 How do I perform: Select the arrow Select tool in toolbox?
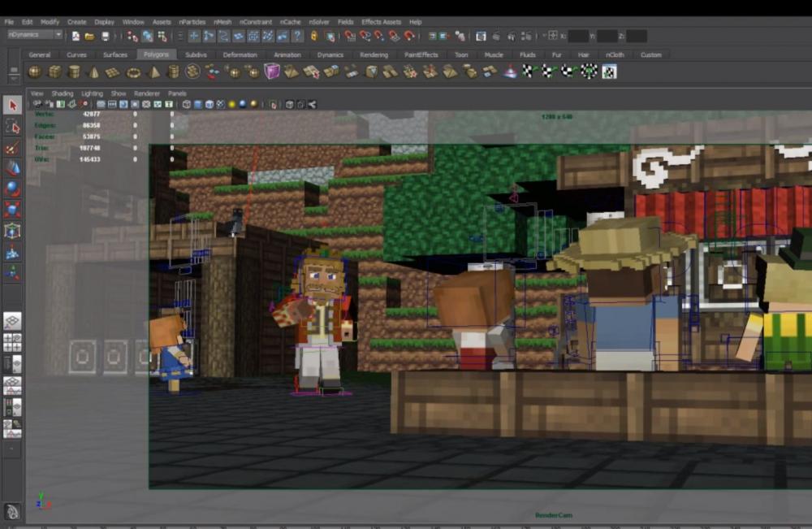(x=13, y=105)
